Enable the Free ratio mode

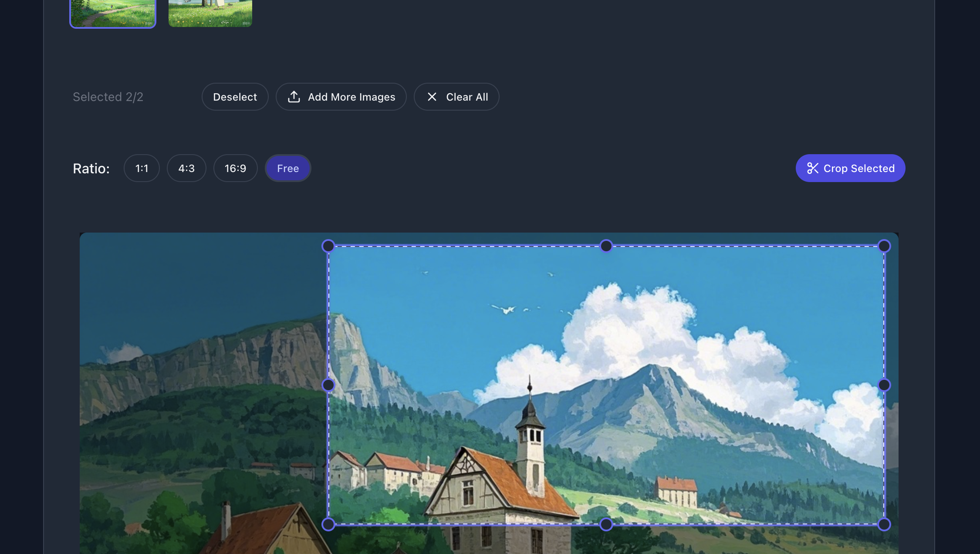pyautogui.click(x=288, y=168)
